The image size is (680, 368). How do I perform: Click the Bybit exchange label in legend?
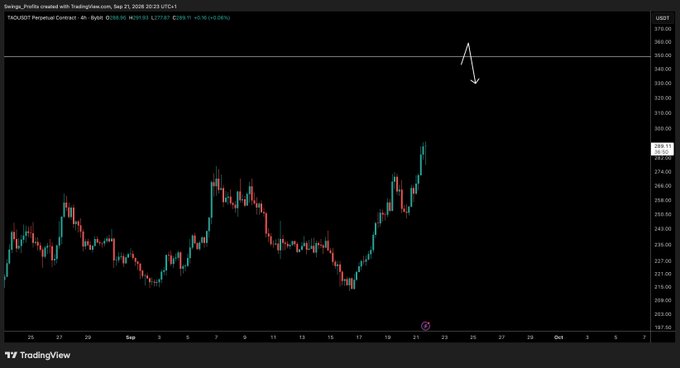tap(97, 18)
